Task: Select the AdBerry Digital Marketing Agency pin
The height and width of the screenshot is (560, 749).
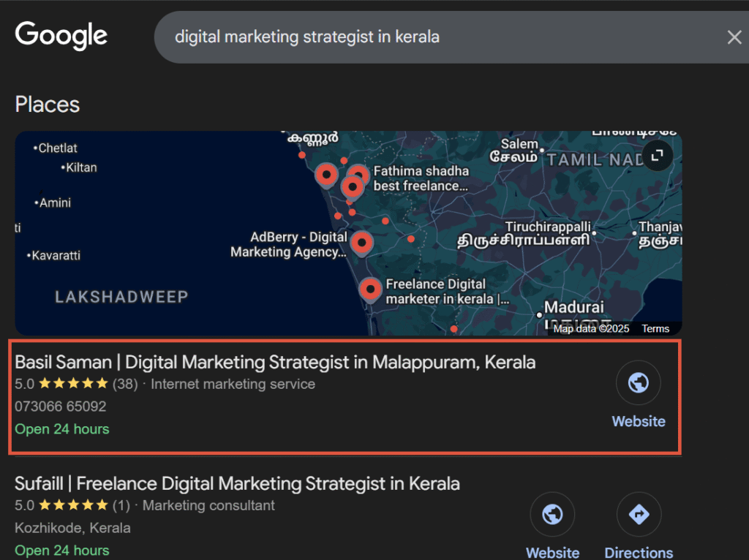Action: 361,242
